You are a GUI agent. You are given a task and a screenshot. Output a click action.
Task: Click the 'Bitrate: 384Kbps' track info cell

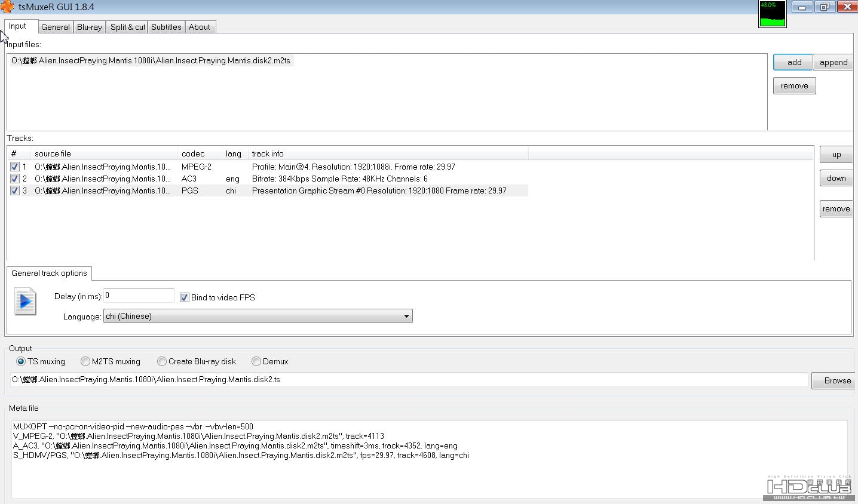[x=339, y=179]
